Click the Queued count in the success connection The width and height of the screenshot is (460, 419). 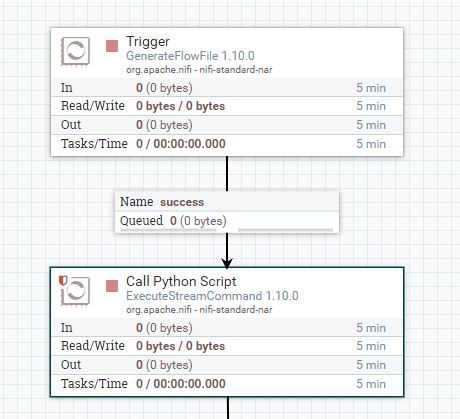(x=198, y=221)
